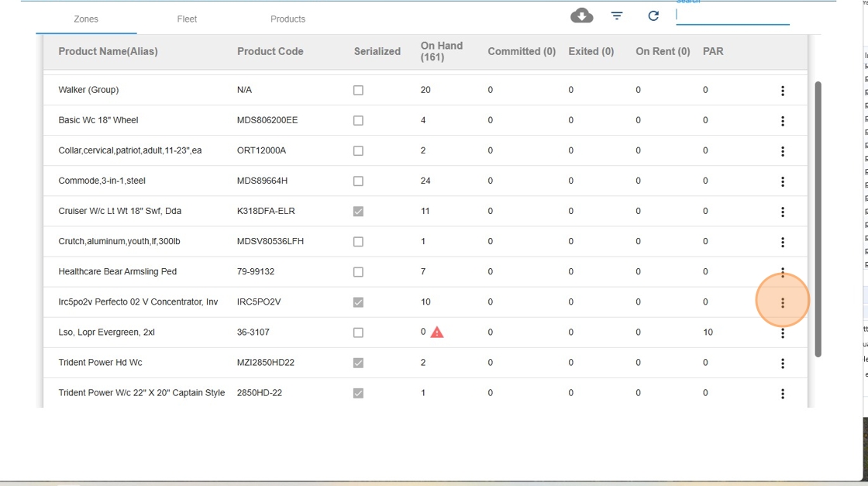Open more options for Collar,cervical,patriot row

click(x=783, y=151)
